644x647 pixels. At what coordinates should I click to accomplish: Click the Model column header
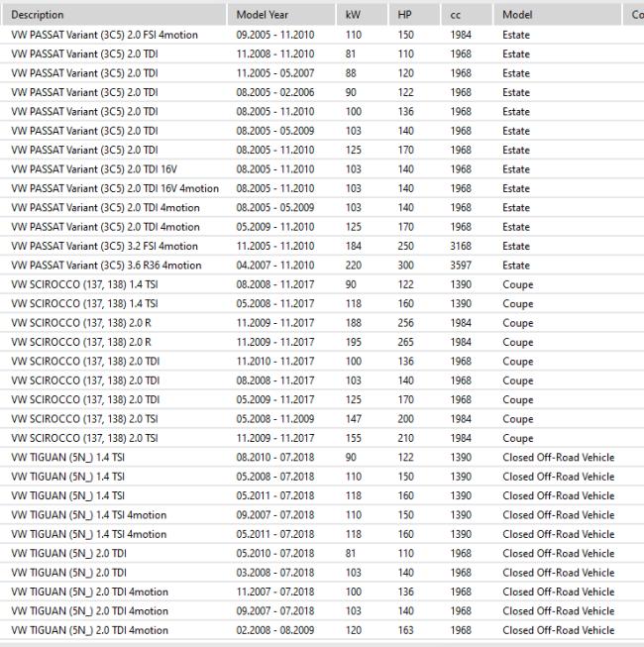[558, 15]
